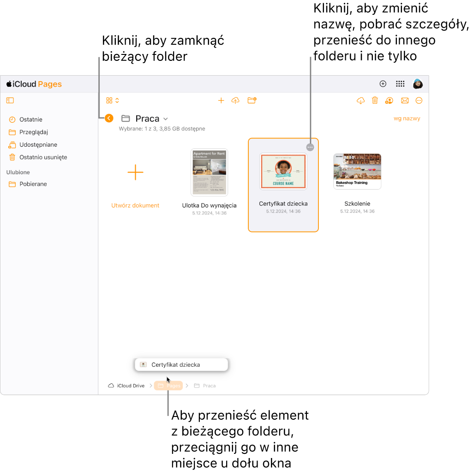Screen dimensions: 474x476
Task: Click the iCloud Drive breadcrumb
Action: tap(126, 386)
